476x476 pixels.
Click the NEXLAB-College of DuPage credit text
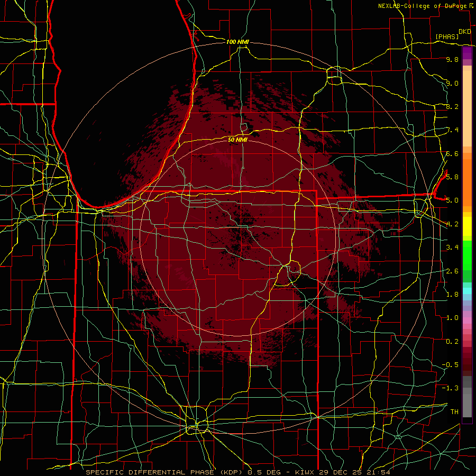(422, 6)
